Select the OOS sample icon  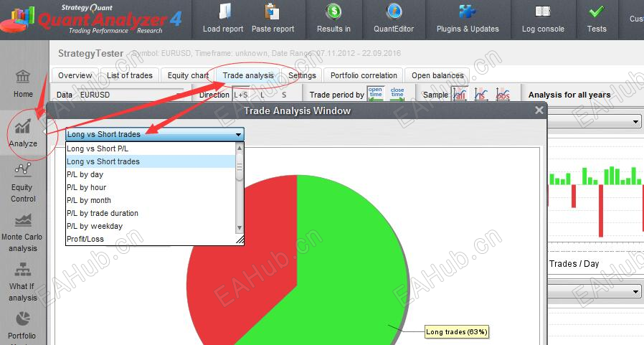(x=502, y=95)
